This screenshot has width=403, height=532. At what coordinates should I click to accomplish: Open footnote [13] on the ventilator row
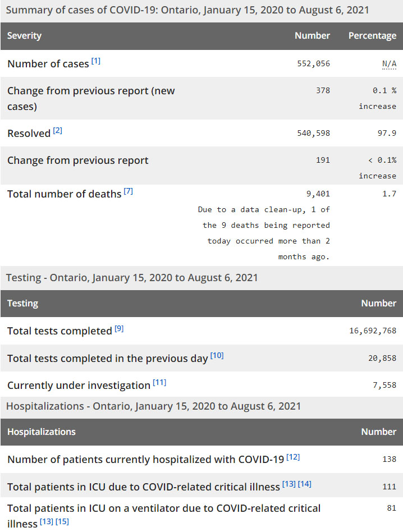[x=46, y=522]
